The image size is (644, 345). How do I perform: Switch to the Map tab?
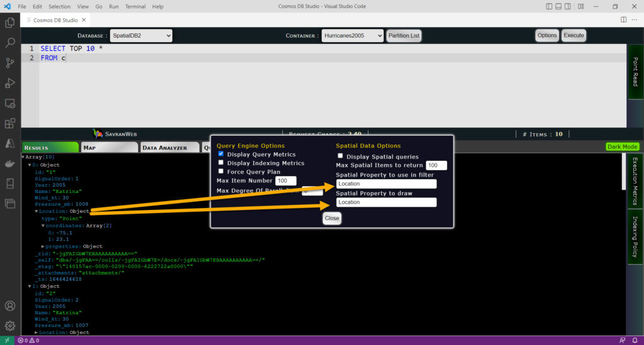click(109, 148)
